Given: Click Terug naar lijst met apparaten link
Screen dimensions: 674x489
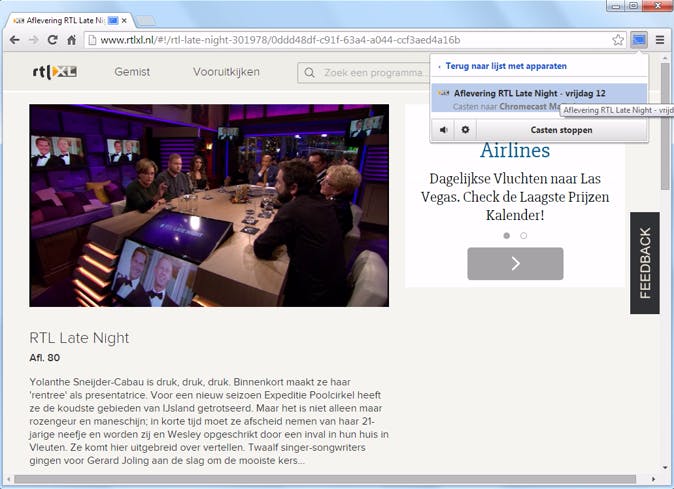Looking at the screenshot, I should click(506, 66).
